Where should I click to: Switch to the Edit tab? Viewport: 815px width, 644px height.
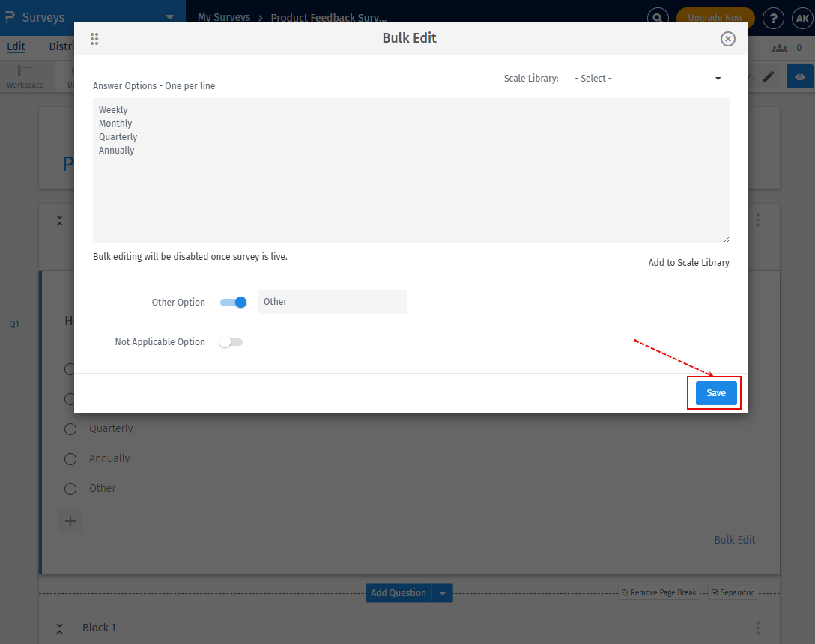[16, 46]
